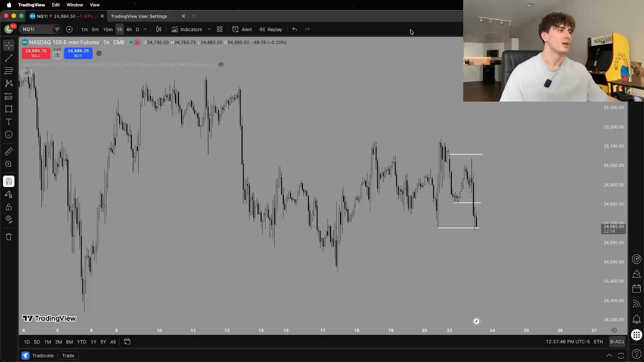This screenshot has height=362, width=644.
Task: Toggle stay in drawing mode pencil-lock
Action: tap(9, 194)
